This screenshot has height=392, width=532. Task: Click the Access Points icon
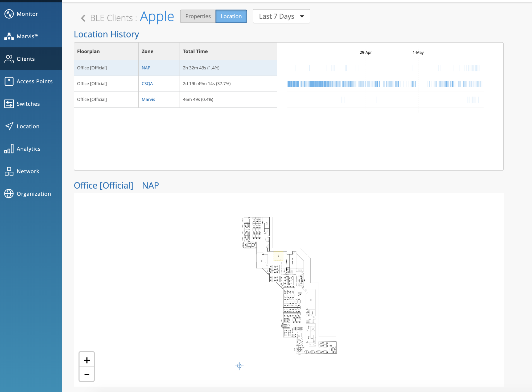point(9,81)
